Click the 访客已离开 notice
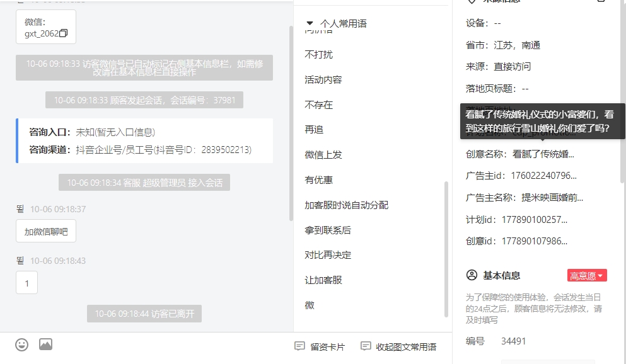 click(144, 314)
